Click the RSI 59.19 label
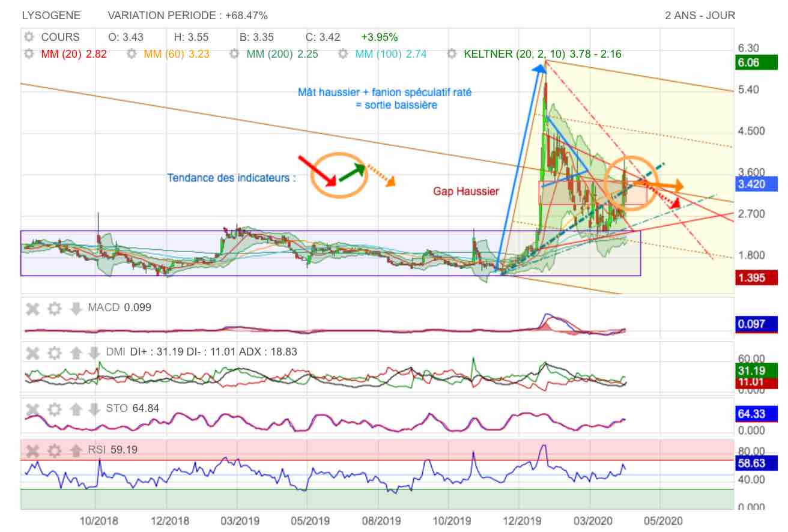Screen dimensions: 788x532 pos(113,449)
